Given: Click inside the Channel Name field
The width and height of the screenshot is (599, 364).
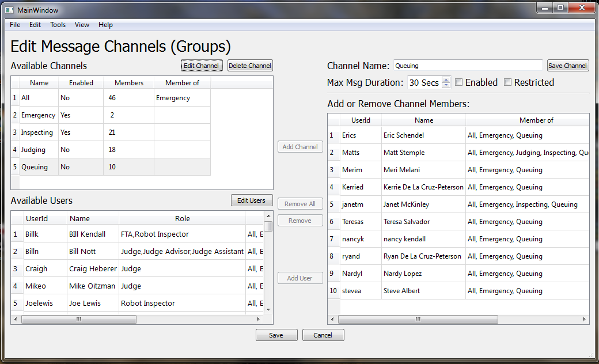Looking at the screenshot, I should [x=468, y=66].
